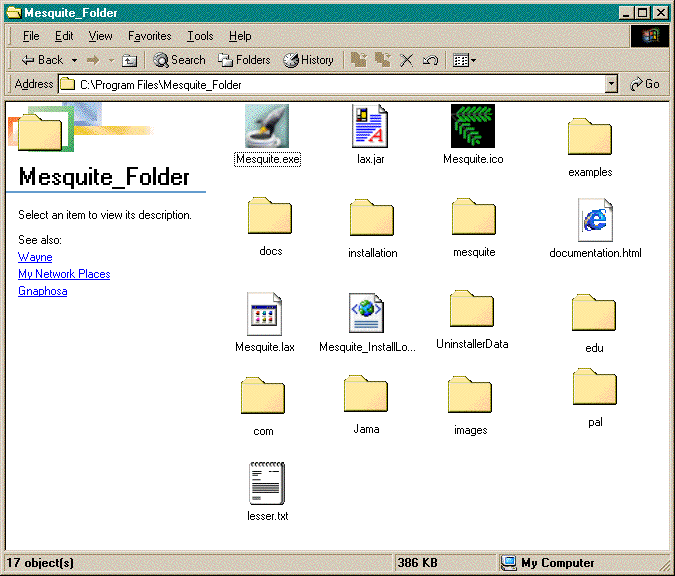Viewport: 675px width, 576px height.
Task: Select the lax.jar file icon
Action: tap(370, 126)
